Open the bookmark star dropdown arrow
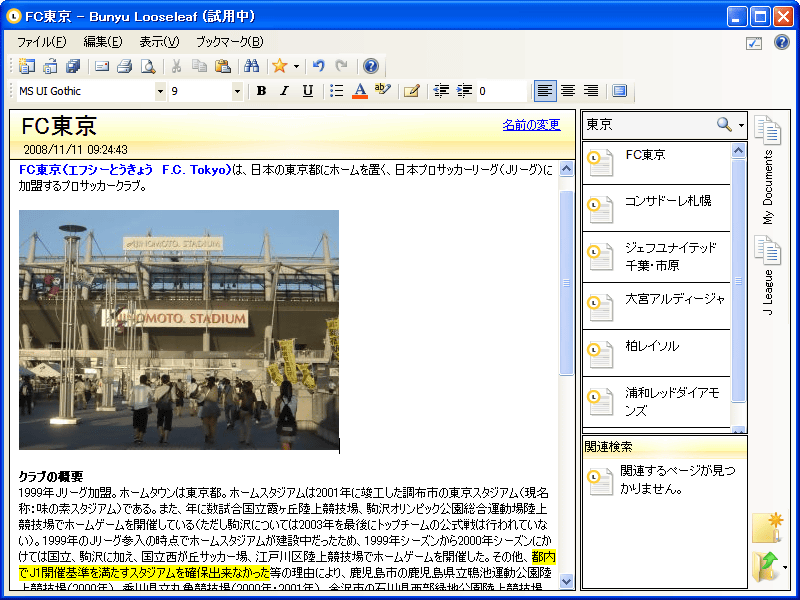The image size is (800, 600). point(296,66)
